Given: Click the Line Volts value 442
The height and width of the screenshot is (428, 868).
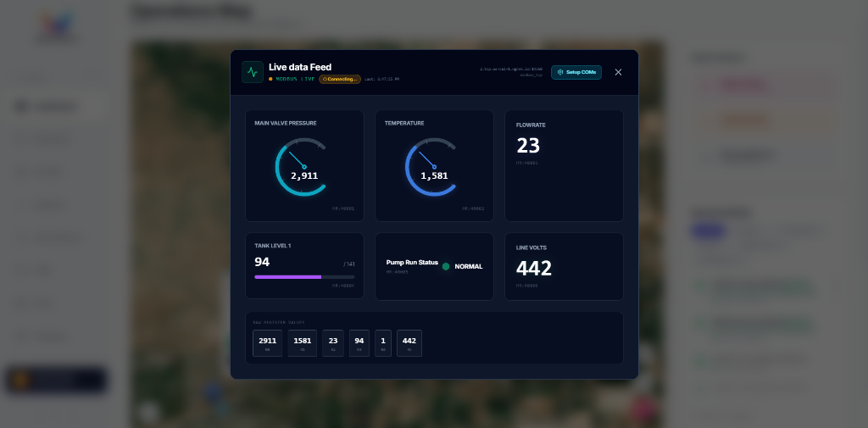Looking at the screenshot, I should (534, 269).
